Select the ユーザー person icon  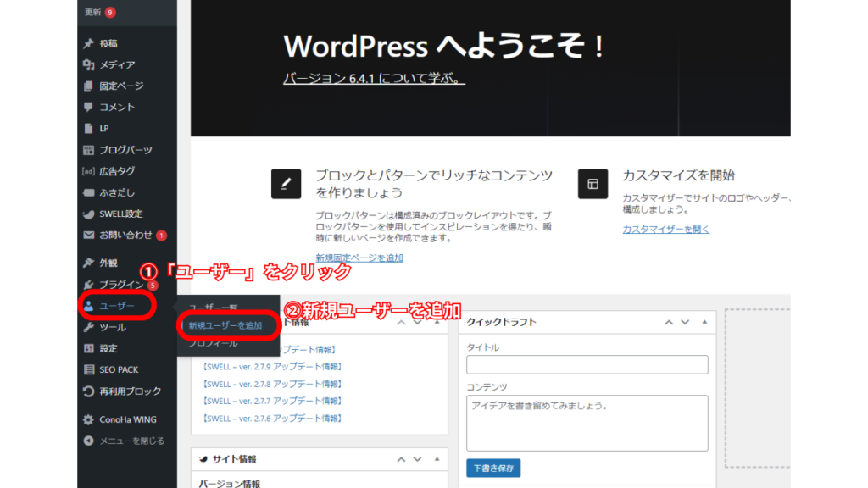click(88, 306)
